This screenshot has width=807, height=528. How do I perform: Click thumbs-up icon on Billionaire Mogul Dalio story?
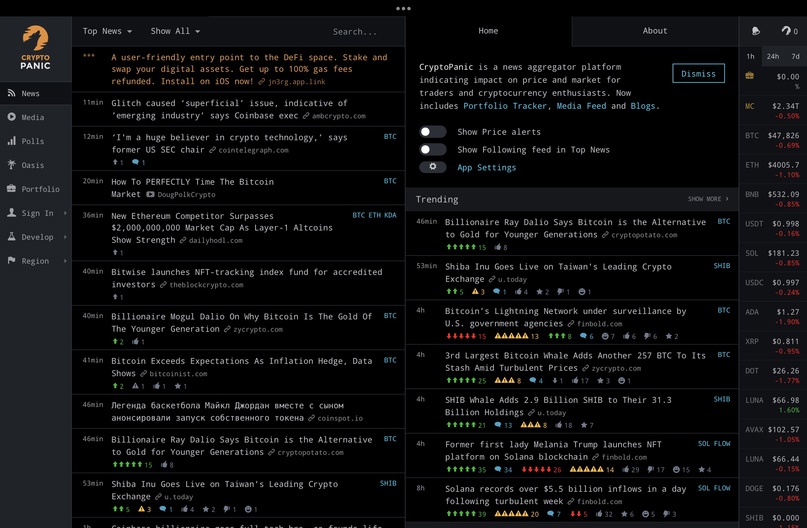(x=135, y=341)
